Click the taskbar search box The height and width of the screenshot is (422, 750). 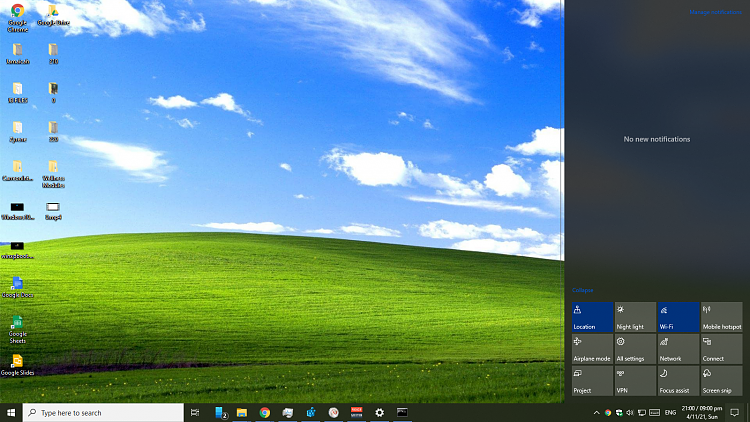(x=103, y=412)
